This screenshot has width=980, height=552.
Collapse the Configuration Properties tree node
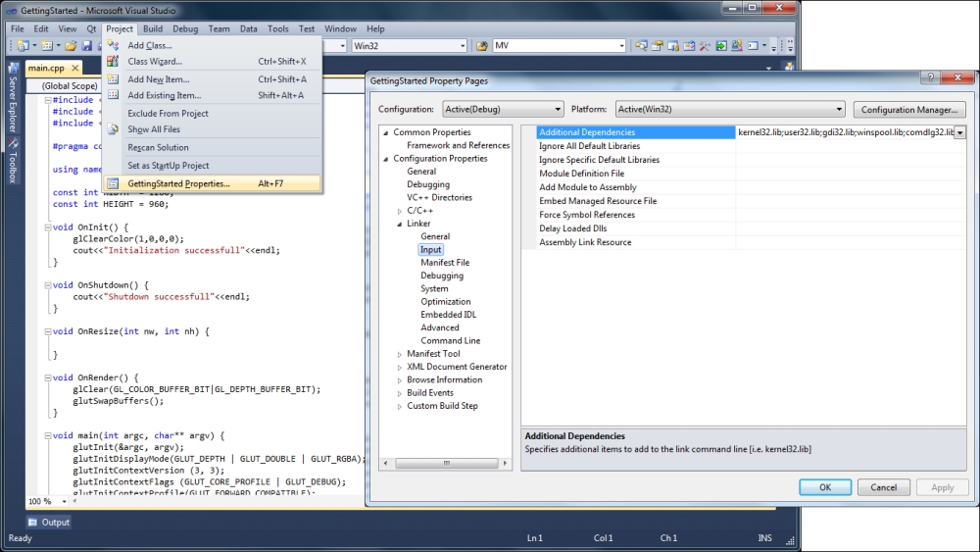click(x=385, y=159)
